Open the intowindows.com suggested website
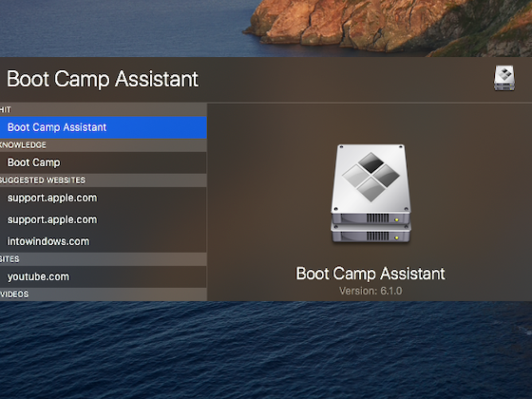The height and width of the screenshot is (399, 532). point(103,242)
